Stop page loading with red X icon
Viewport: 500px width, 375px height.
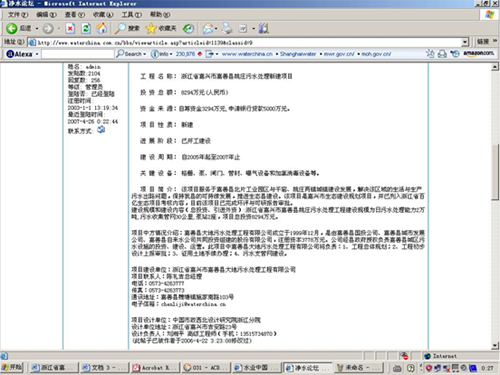point(70,29)
